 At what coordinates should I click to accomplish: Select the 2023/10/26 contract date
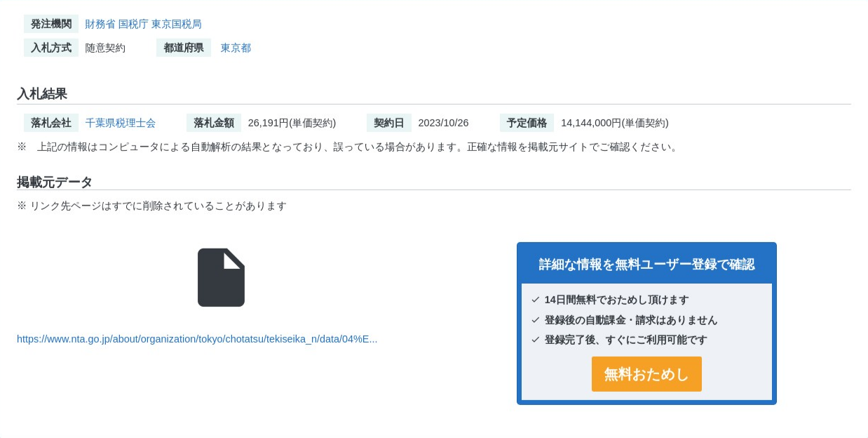(x=443, y=123)
